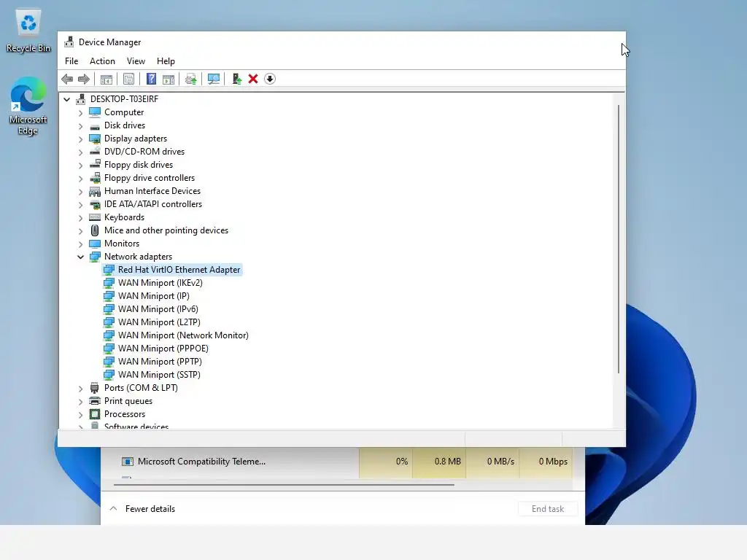Expand the Computer category
This screenshot has width=747, height=560.
coord(80,113)
